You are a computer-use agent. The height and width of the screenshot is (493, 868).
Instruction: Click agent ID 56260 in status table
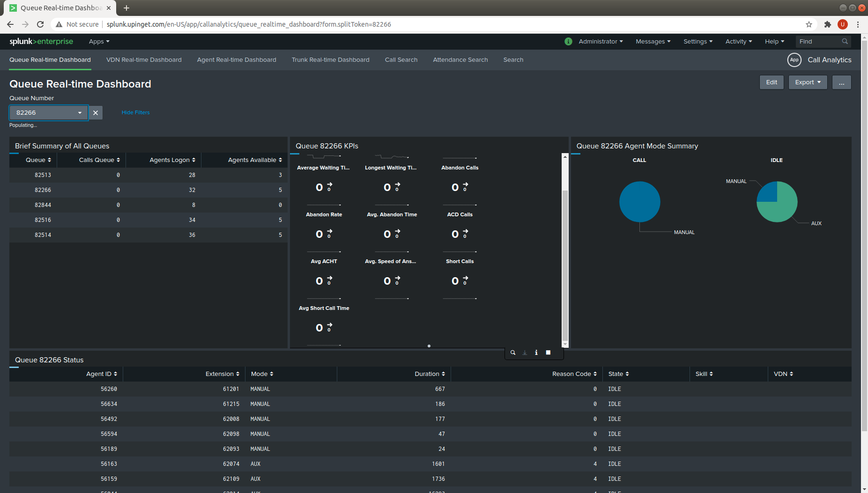pos(109,389)
